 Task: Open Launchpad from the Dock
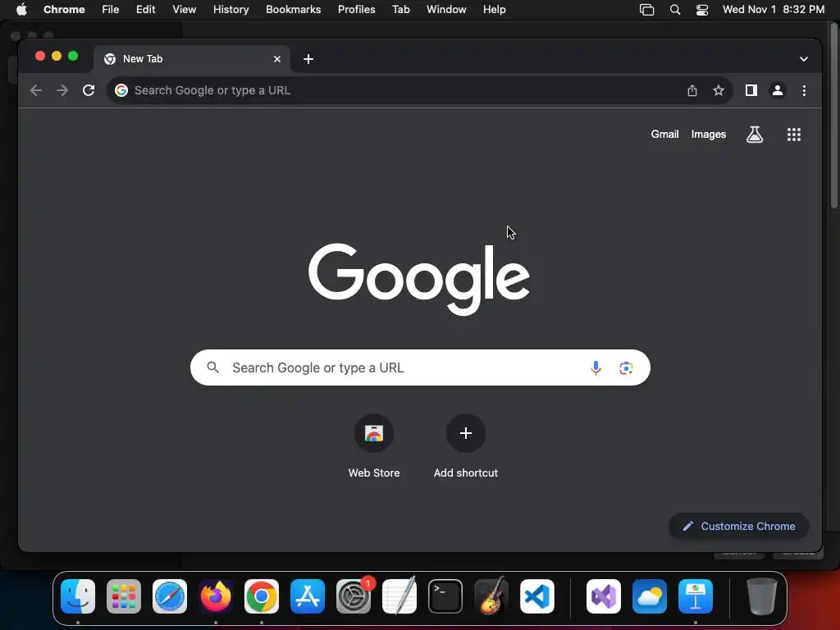[x=124, y=596]
